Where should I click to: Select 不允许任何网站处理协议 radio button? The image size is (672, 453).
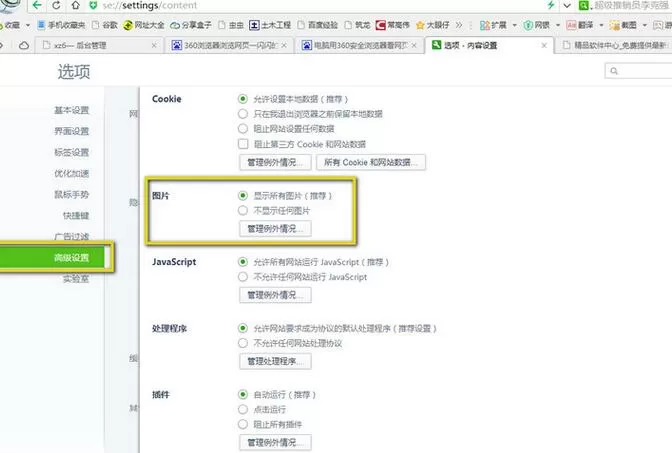pyautogui.click(x=243, y=343)
